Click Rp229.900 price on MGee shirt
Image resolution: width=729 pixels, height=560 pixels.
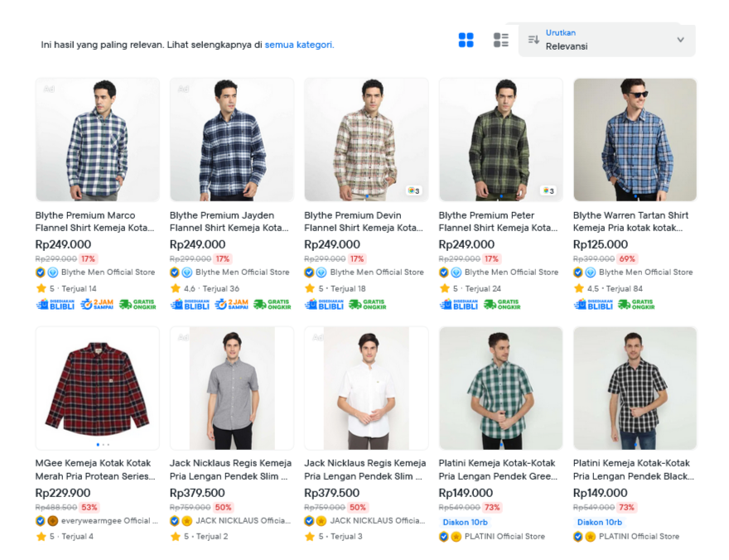coord(63,493)
